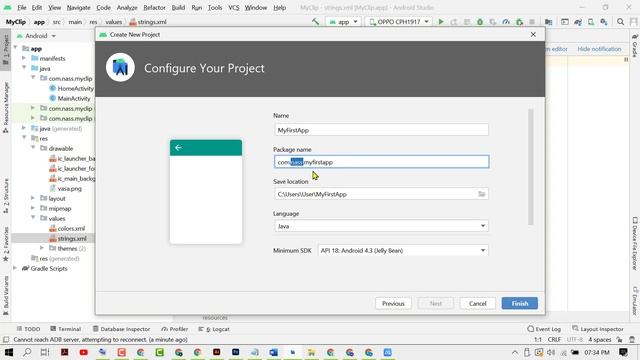Open the Search Everywhere magnifier icon
Screen dimensions: 640x360
coord(620,22)
